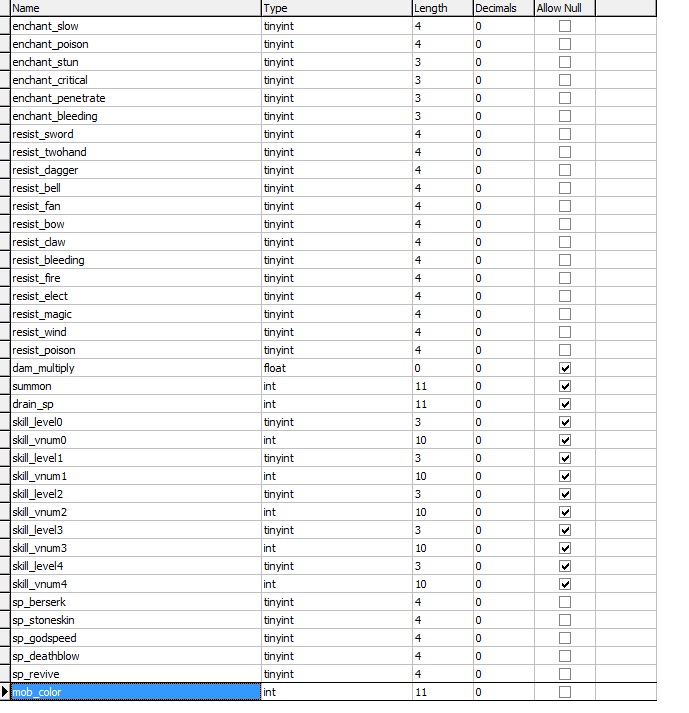This screenshot has width=689, height=713.
Task: Uncheck Allow Null for dam_multiply
Action: 564,368
